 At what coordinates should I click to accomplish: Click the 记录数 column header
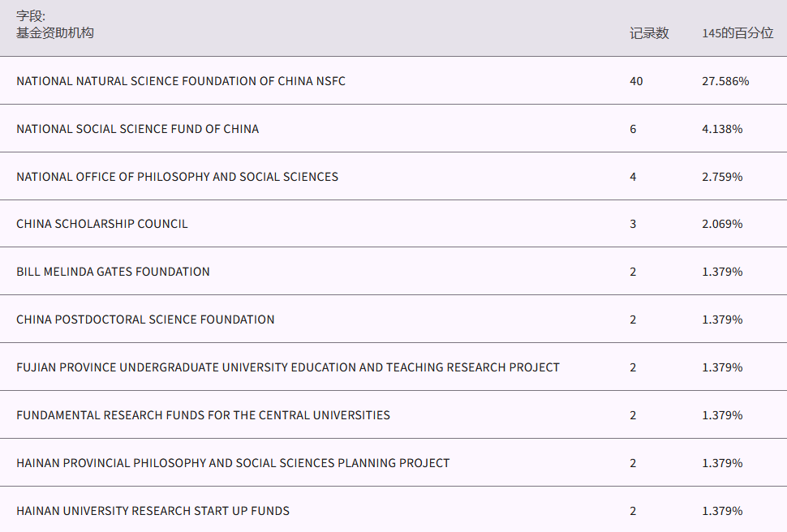coord(649,33)
